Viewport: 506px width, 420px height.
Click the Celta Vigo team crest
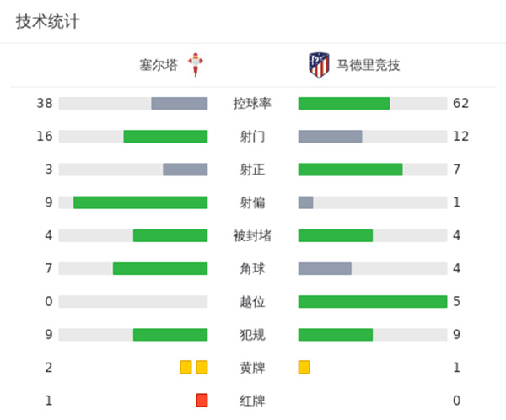coord(196,64)
